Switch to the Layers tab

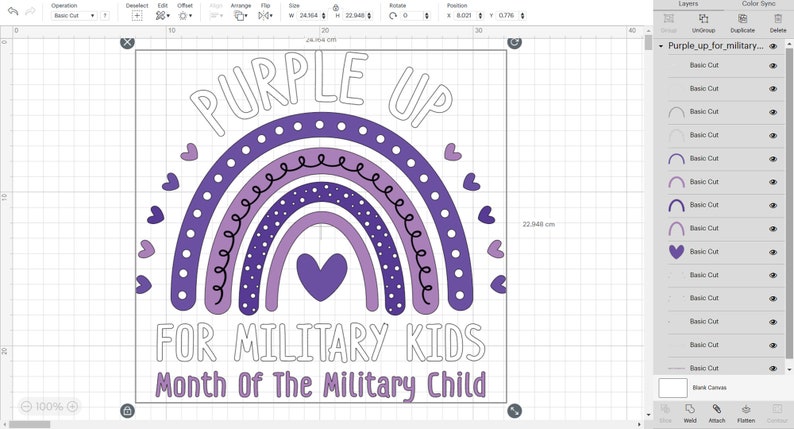tap(688, 4)
